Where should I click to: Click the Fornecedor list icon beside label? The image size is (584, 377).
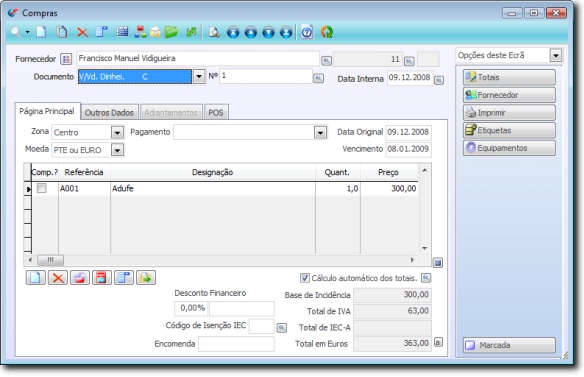pyautogui.click(x=66, y=59)
